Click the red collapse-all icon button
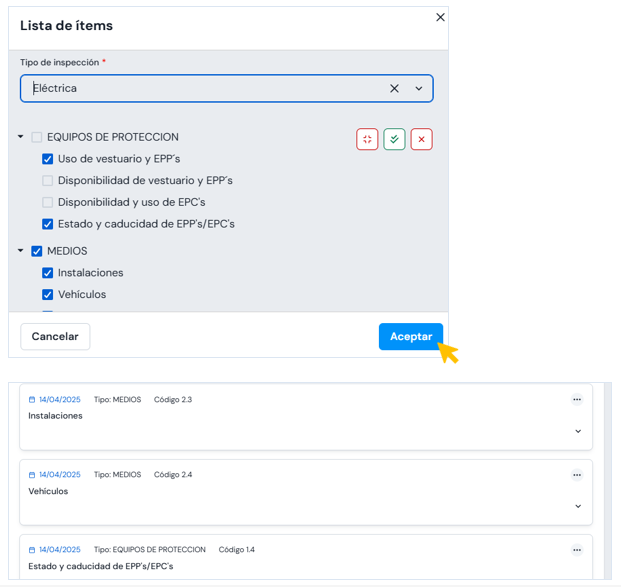 [367, 139]
